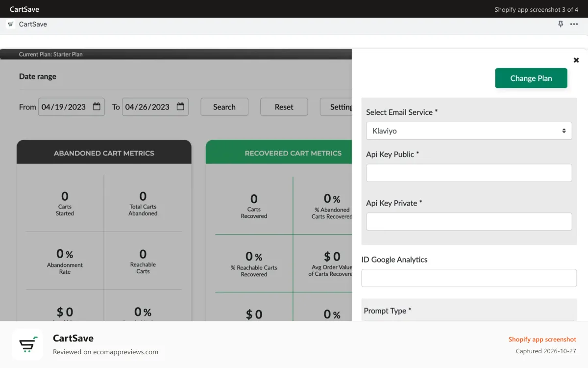Click the Carts Recovered metric
Image resolution: width=588 pixels, height=368 pixels.
coord(254,206)
